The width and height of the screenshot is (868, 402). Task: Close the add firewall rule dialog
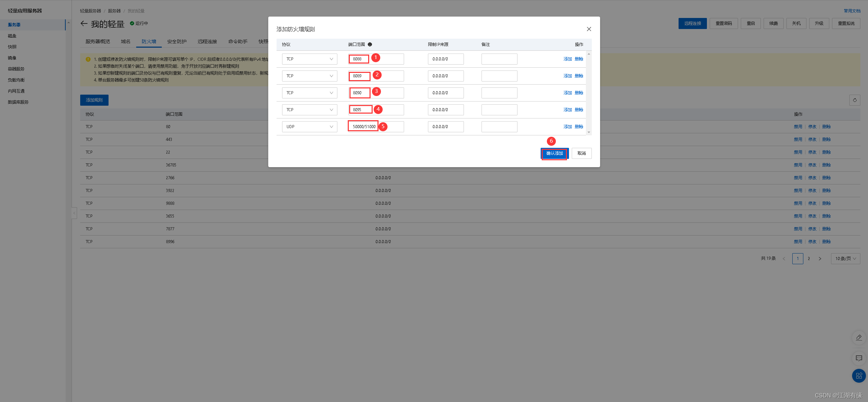click(x=589, y=29)
